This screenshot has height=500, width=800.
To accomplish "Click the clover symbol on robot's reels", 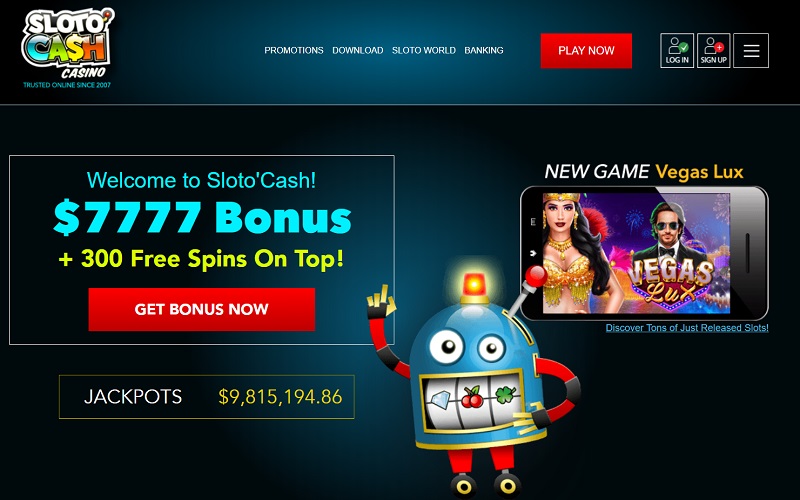I will (x=505, y=394).
